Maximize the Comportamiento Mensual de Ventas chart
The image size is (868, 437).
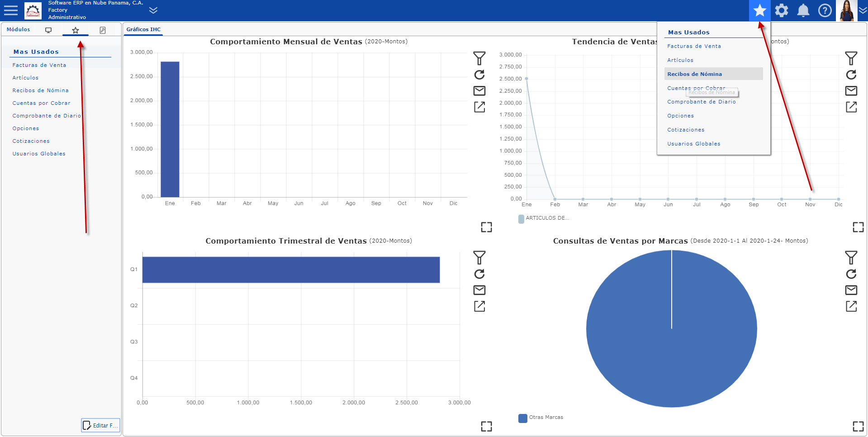click(x=486, y=227)
